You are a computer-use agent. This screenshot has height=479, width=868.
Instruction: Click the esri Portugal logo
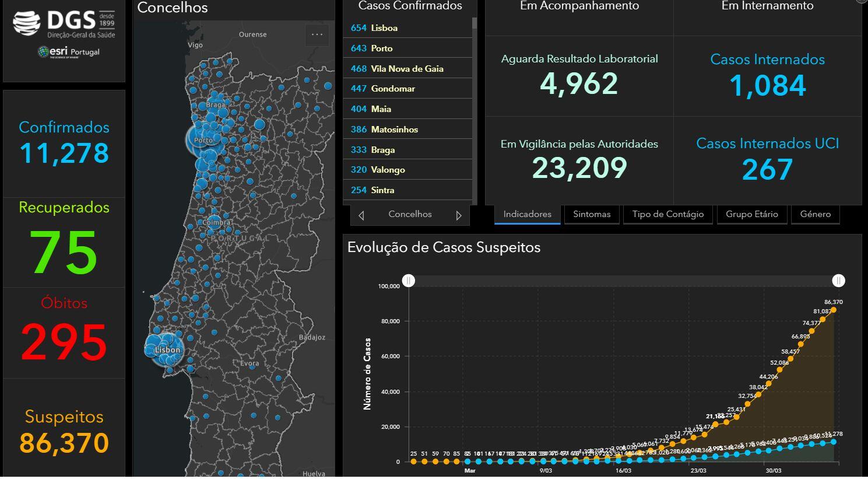pos(69,52)
